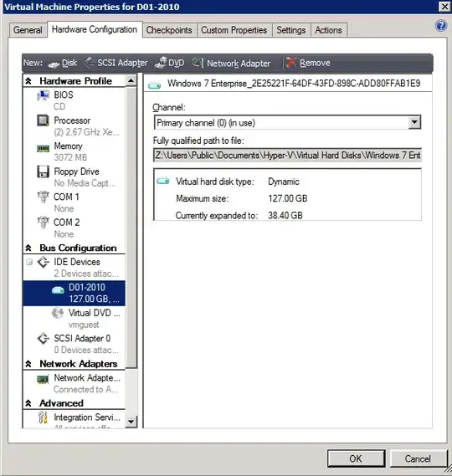Image resolution: width=452 pixels, height=476 pixels.
Task: Select the Floppy Drive disk icon
Action: click(x=43, y=171)
